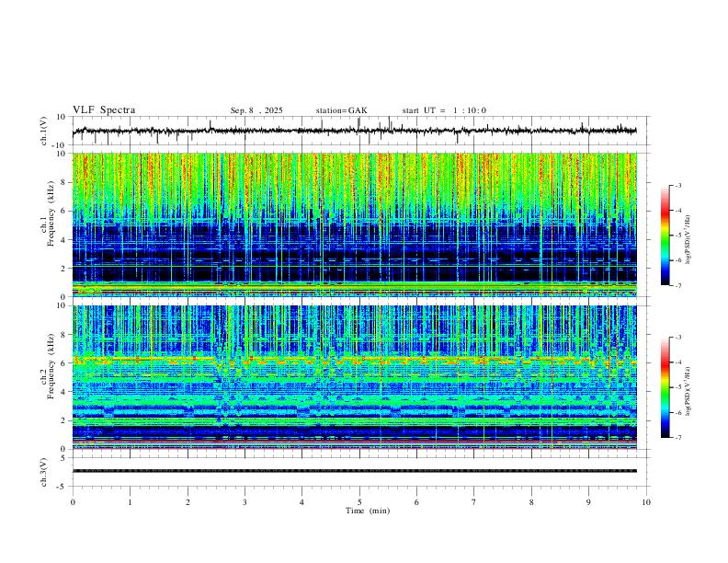Click the time axis tick label 3
The width and height of the screenshot is (728, 563).
point(245,502)
